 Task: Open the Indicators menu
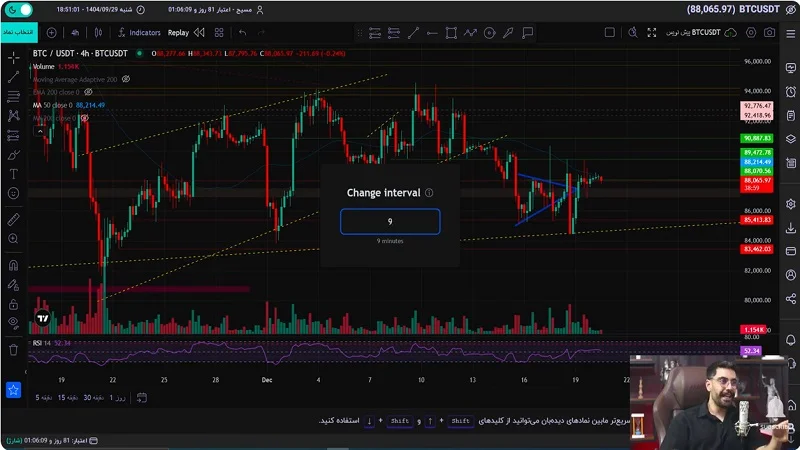coord(150,32)
